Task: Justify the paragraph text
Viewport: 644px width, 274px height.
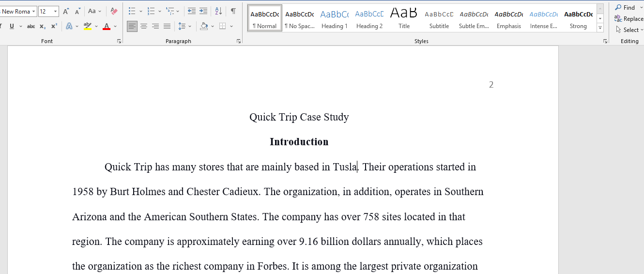Action: point(167,26)
